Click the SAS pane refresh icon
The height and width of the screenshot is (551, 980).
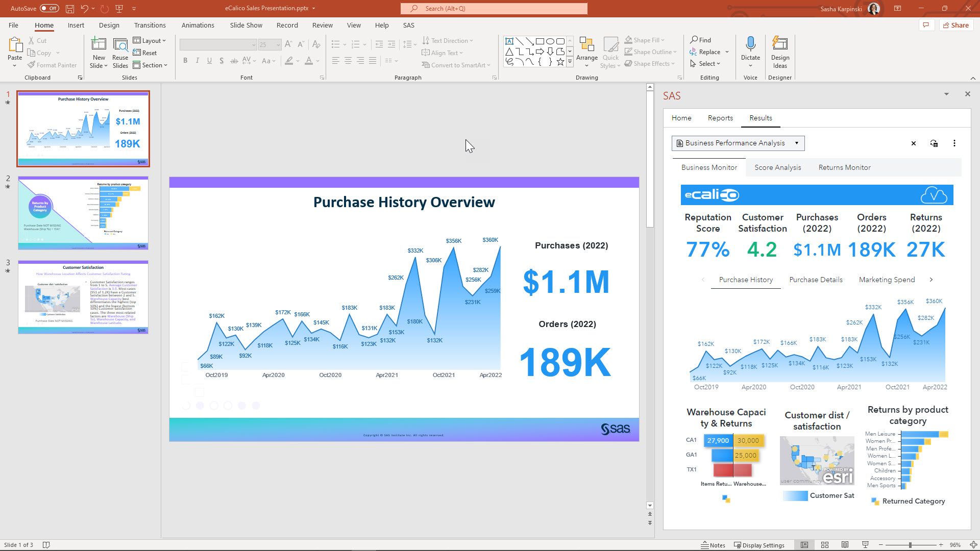point(934,143)
